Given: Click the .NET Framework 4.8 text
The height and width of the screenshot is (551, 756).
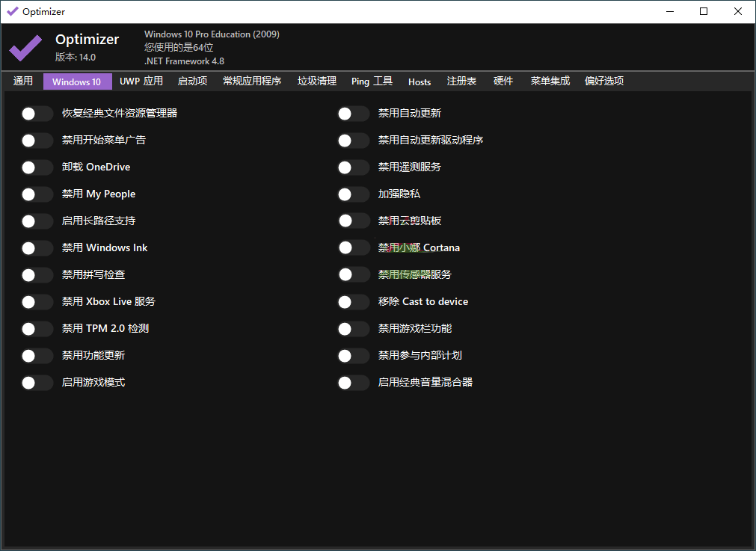Looking at the screenshot, I should coord(184,61).
